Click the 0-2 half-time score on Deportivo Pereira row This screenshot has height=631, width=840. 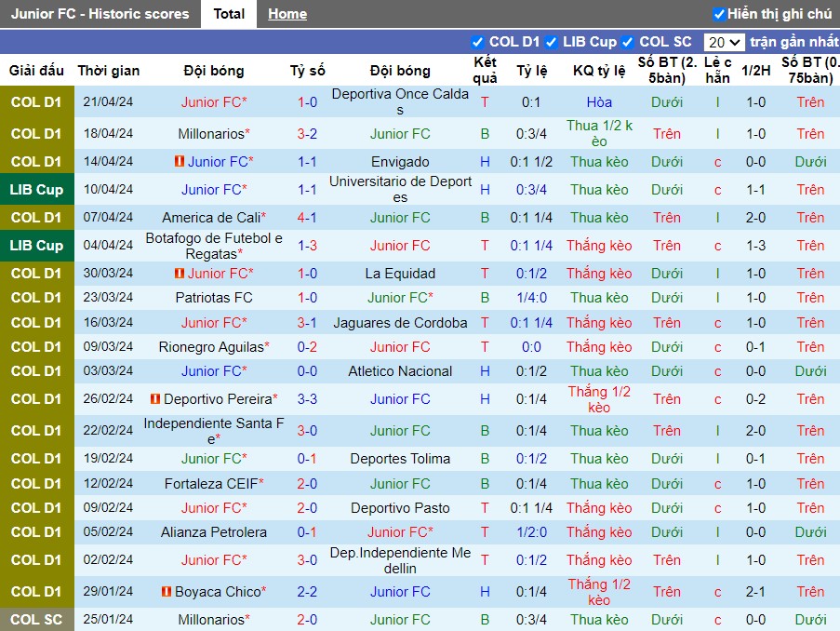coord(756,399)
